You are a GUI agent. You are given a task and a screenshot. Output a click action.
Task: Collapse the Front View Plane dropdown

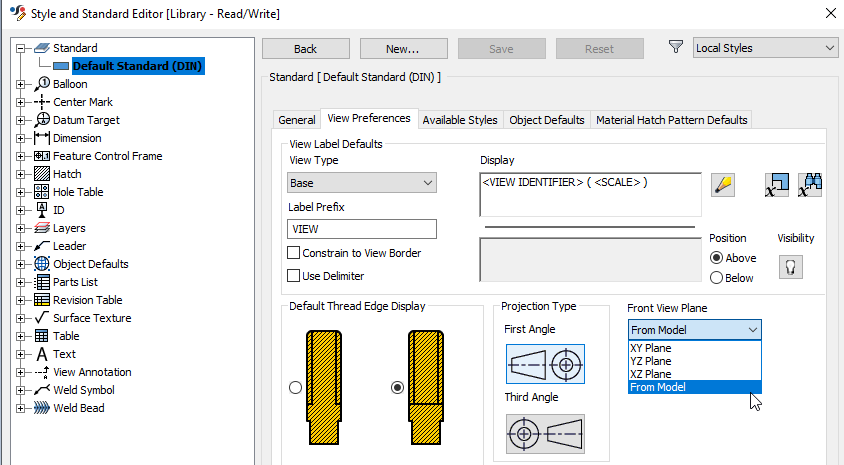click(x=694, y=330)
